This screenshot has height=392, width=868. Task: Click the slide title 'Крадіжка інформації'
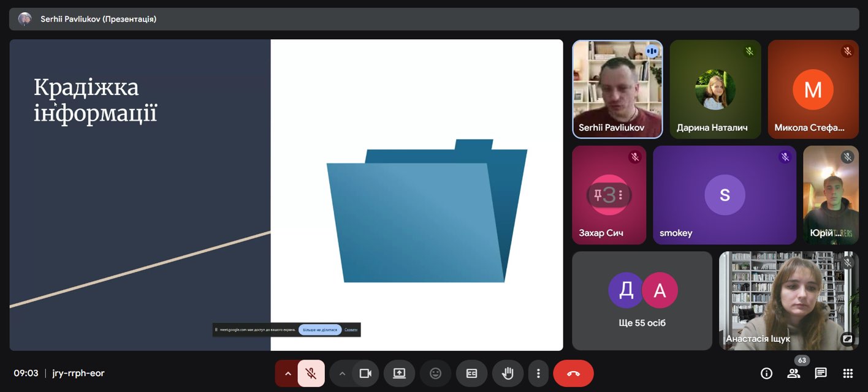pos(96,100)
